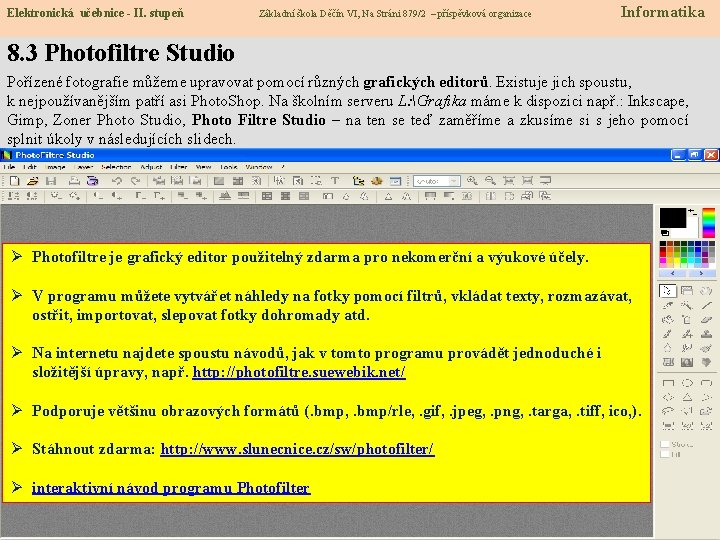Apply Auto levels from second toolbar row

coord(14,197)
